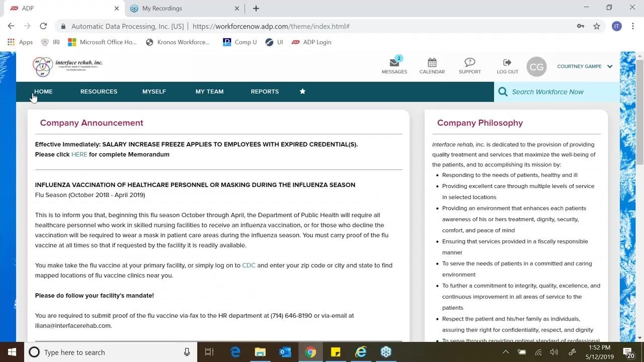Bookmark page with the star icon
Viewport: 644px width, 362px height.
[597, 26]
